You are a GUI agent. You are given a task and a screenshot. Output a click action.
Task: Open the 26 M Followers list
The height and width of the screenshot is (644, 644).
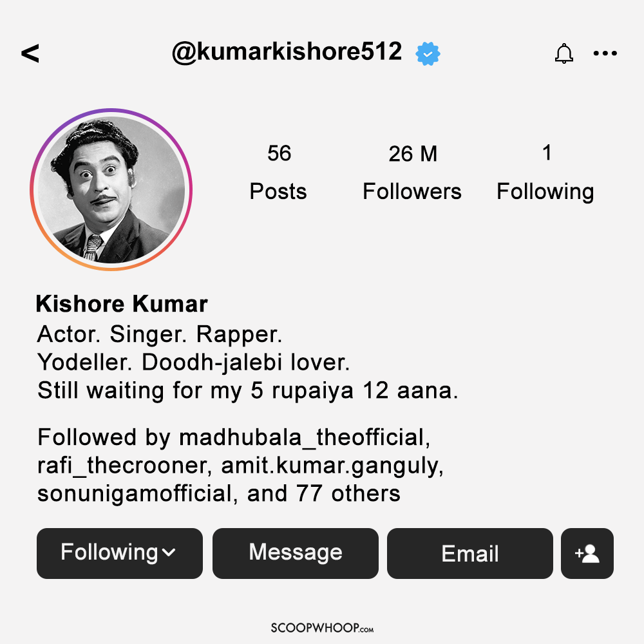(412, 172)
